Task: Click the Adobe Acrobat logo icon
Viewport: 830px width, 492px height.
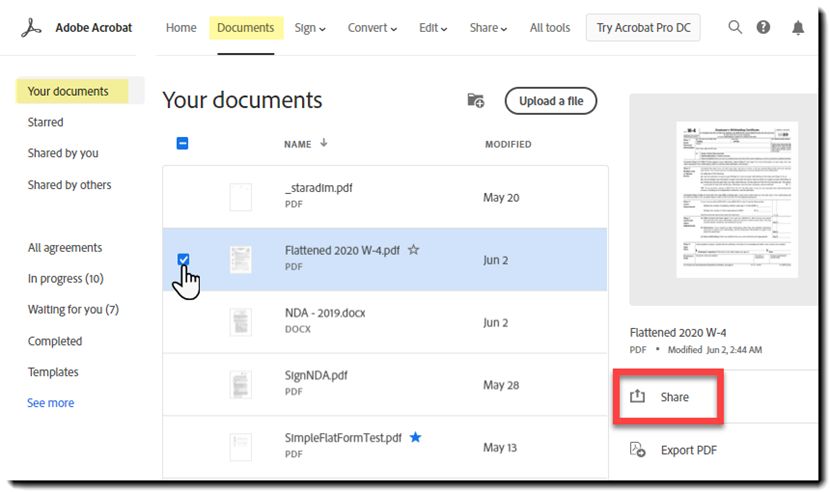Action: pos(31,28)
